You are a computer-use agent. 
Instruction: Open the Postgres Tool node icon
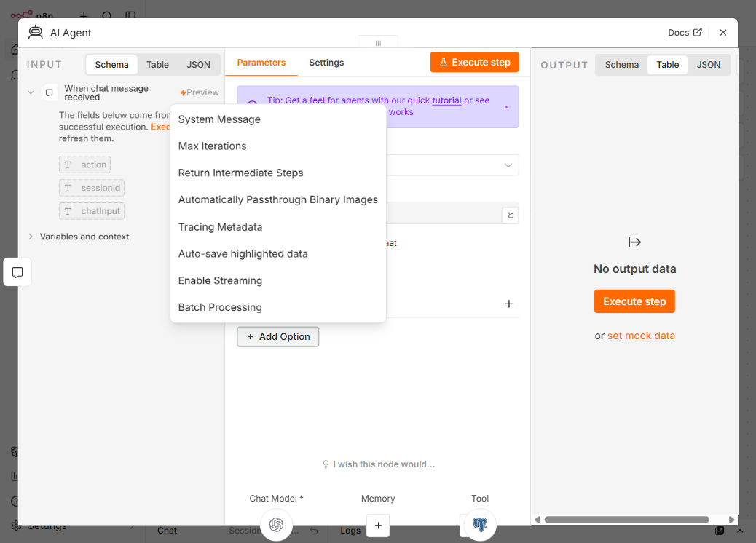[480, 524]
